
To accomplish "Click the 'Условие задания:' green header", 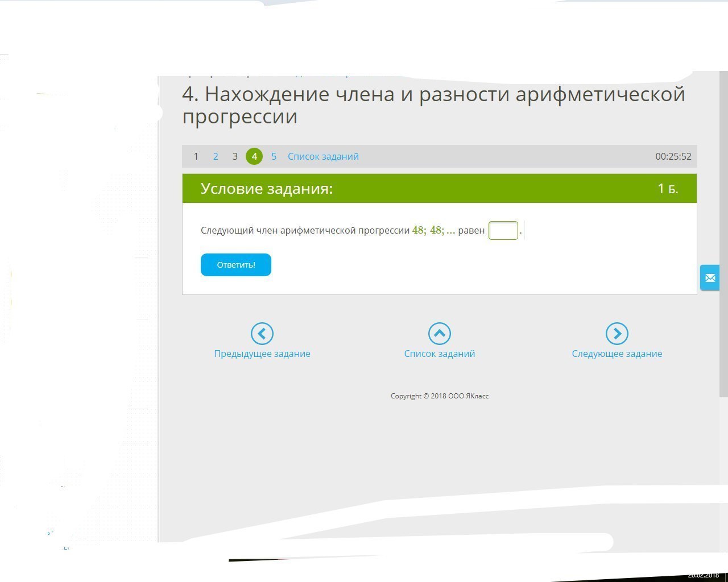I will (x=267, y=189).
